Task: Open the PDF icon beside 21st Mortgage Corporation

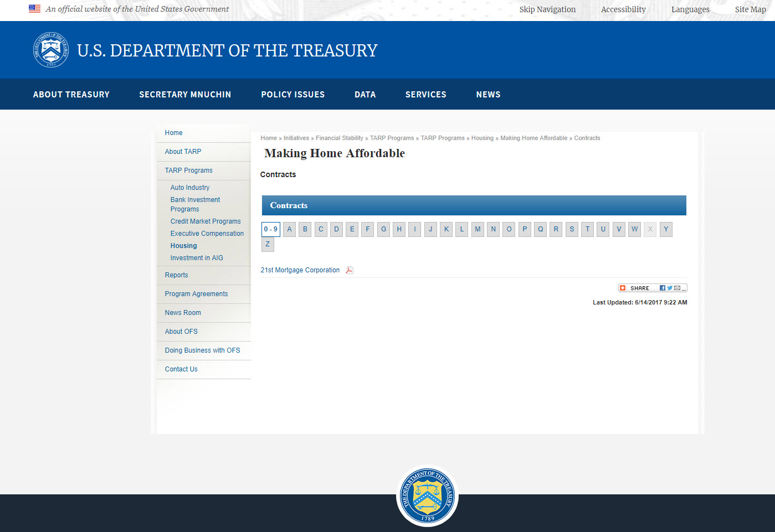Action: point(350,270)
